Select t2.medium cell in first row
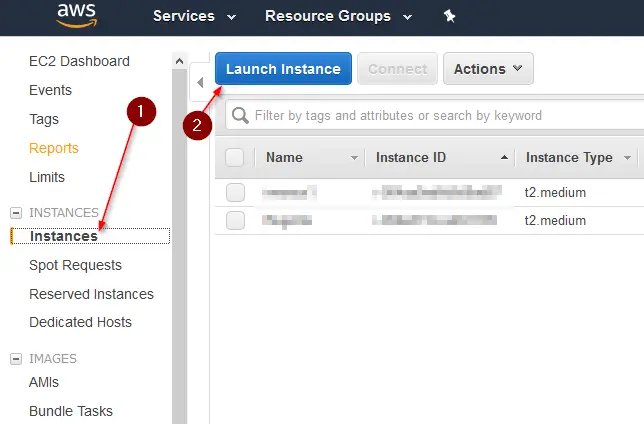 point(555,192)
